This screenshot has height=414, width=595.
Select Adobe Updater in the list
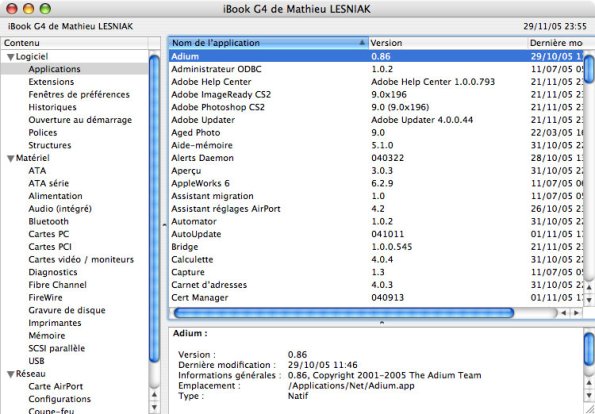[376, 120]
